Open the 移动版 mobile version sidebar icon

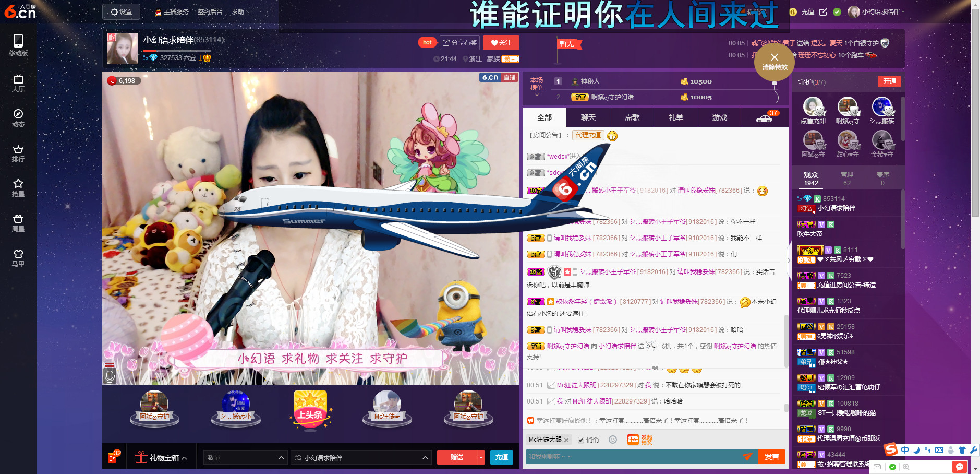[x=18, y=45]
